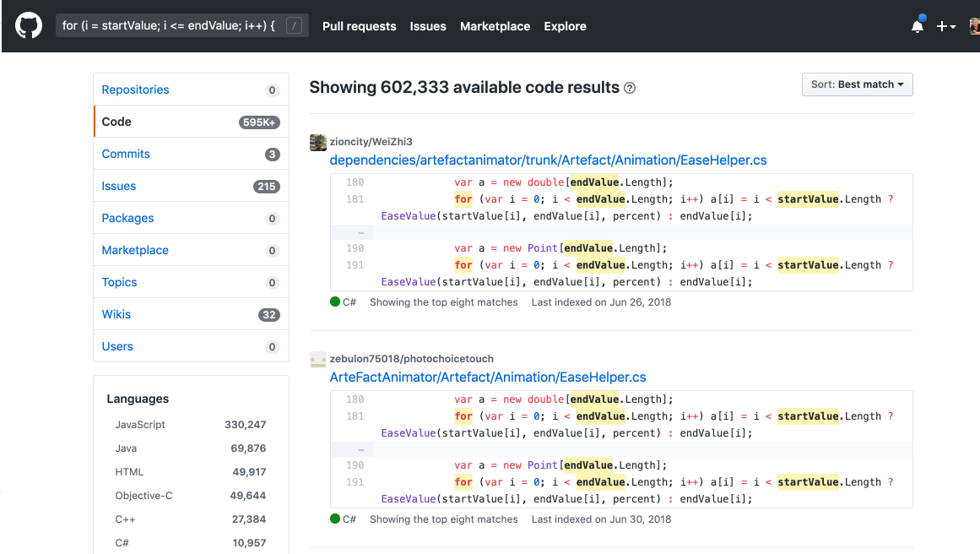980x554 pixels.
Task: Open zioncity/WeiZhi3 repository link
Action: click(371, 142)
